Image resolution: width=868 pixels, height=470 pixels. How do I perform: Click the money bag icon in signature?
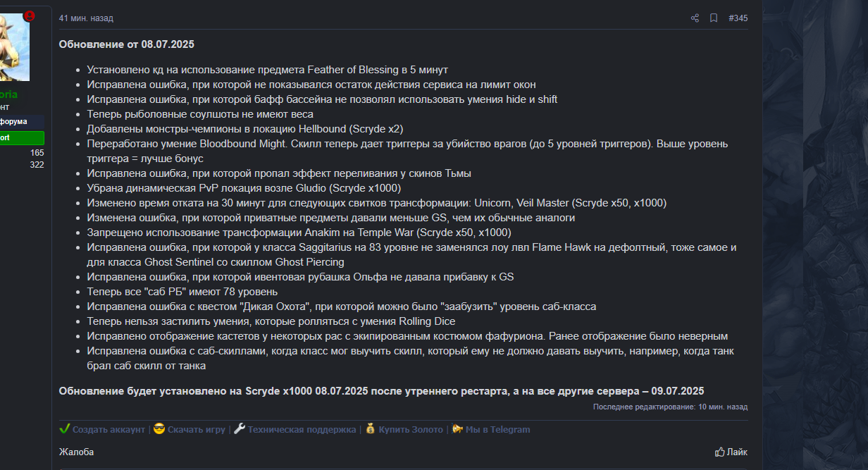coord(370,428)
